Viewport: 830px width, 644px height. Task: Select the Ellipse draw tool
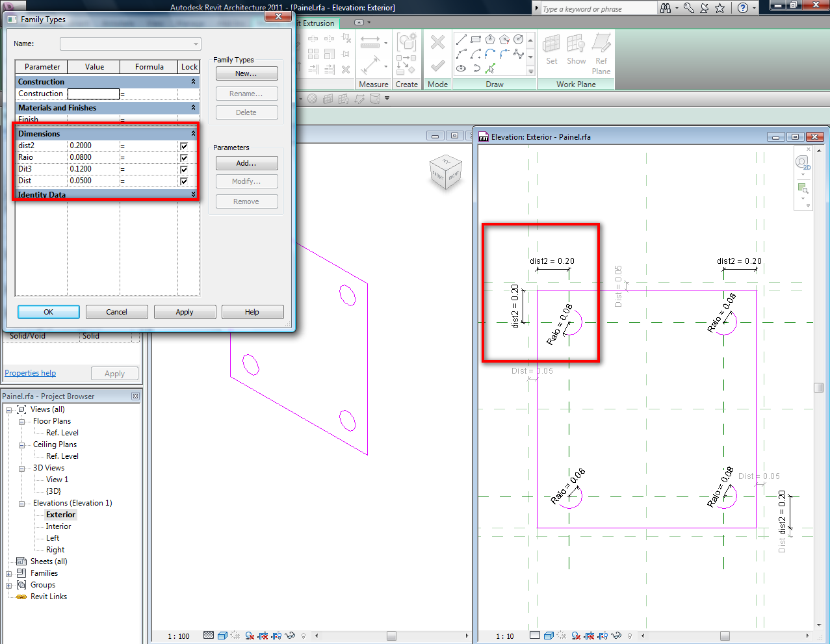pos(461,68)
